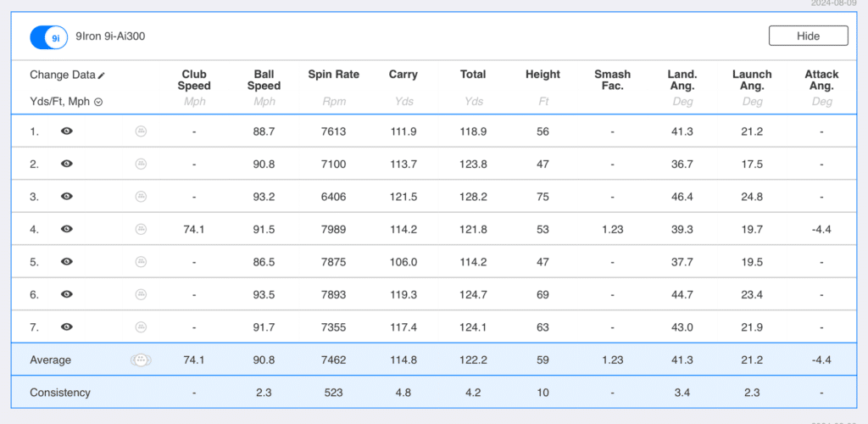Screen dimensions: 868x424
Task: Select the Attack Ang. column header
Action: click(821, 80)
